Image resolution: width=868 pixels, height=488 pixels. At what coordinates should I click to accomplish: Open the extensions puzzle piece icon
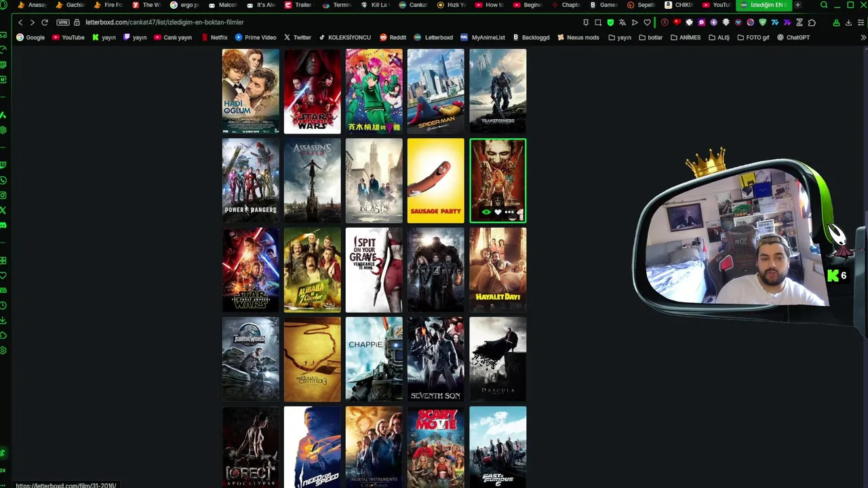[812, 22]
